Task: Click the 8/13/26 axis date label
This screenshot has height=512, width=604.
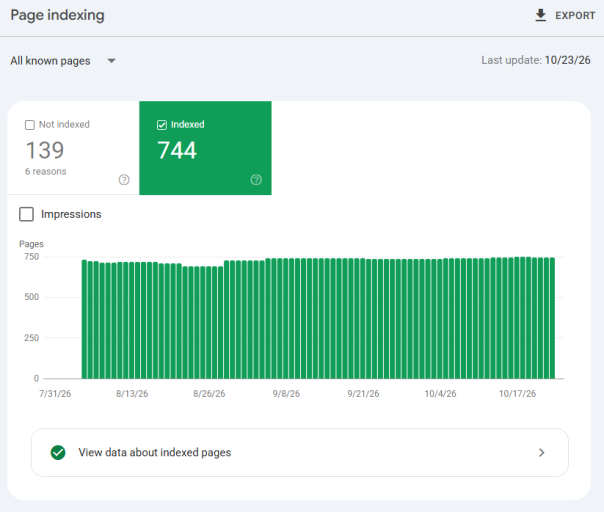Action: pos(132,394)
